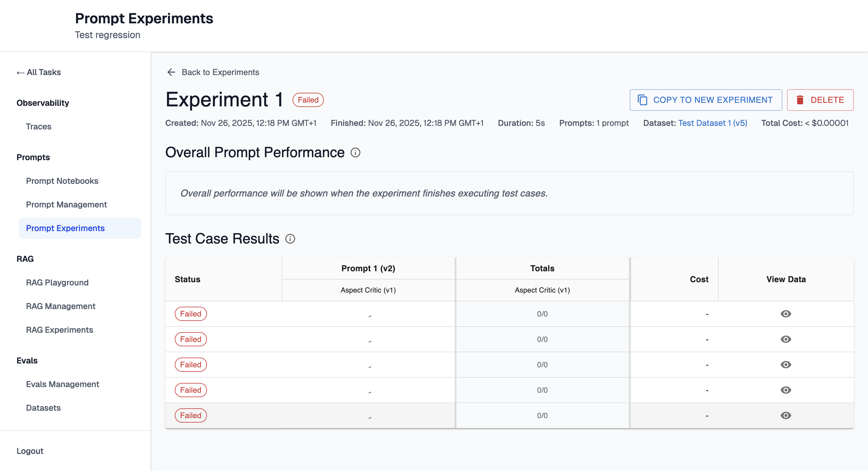The width and height of the screenshot is (868, 471).
Task: Click info icon beside Overall Prompt Performance
Action: 355,153
